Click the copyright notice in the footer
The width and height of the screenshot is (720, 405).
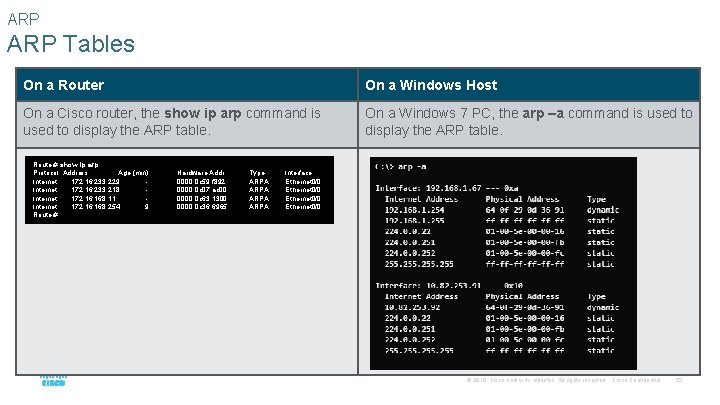point(563,380)
